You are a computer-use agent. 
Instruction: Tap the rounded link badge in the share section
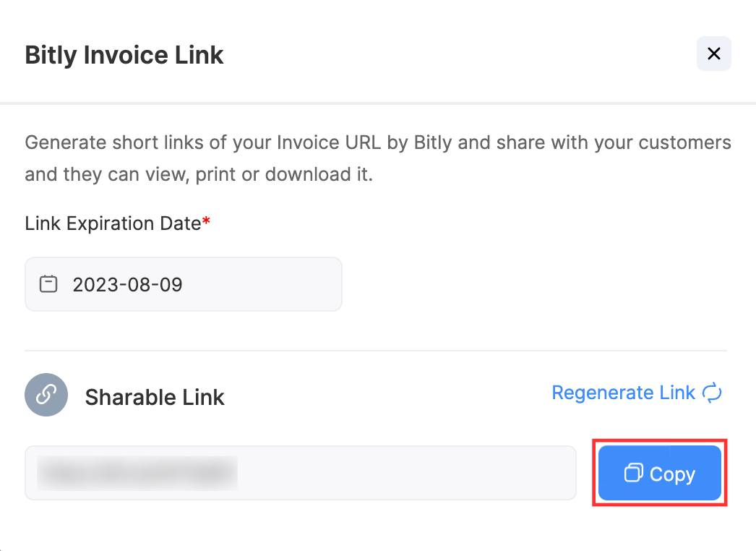(46, 395)
